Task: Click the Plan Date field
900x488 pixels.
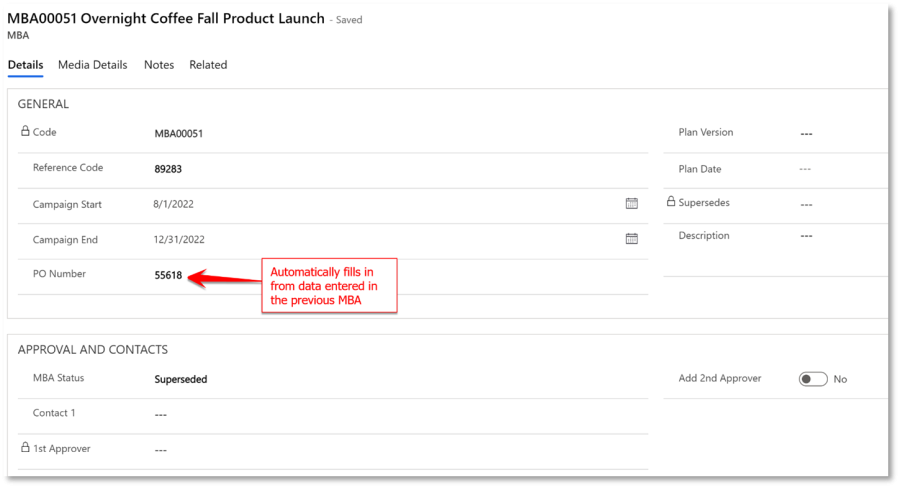Action: pos(806,169)
